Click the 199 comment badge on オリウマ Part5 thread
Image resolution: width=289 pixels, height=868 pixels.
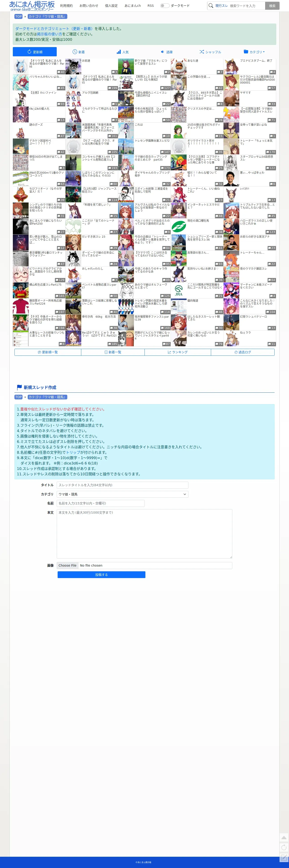(x=113, y=88)
